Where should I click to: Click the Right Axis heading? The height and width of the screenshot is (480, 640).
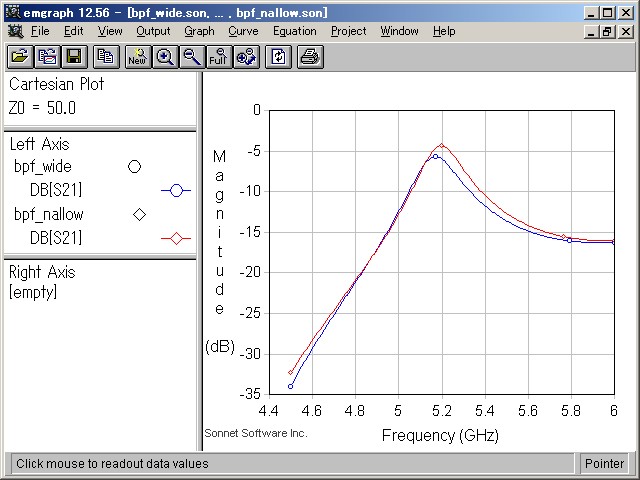coord(42,272)
